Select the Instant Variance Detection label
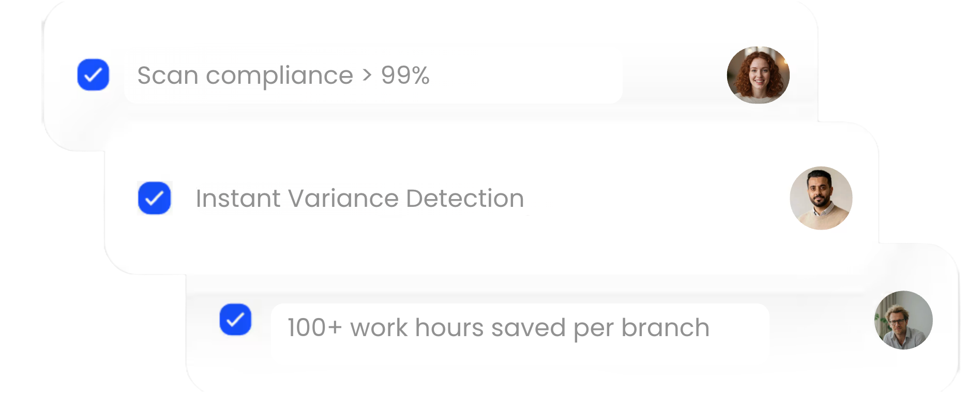This screenshot has height=393, width=980. pyautogui.click(x=359, y=199)
